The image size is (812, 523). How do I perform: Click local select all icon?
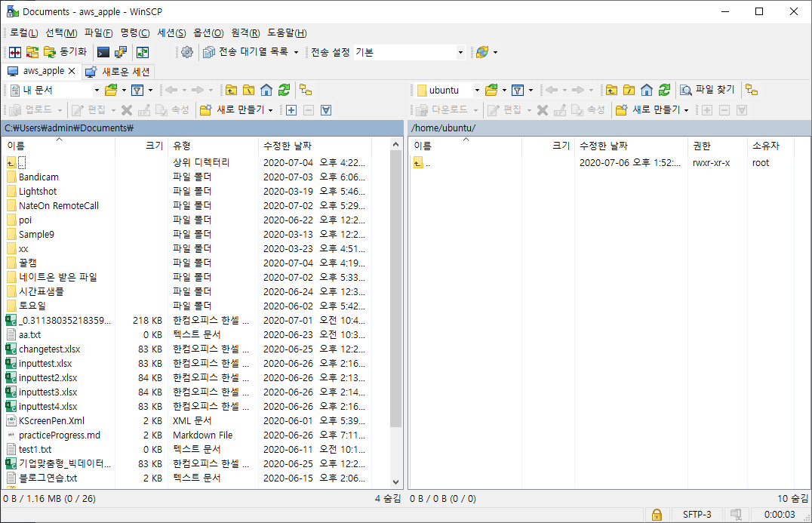point(326,109)
